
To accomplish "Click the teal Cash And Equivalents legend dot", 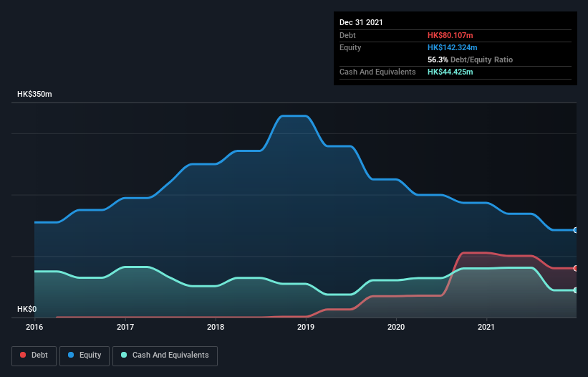I will [124, 355].
